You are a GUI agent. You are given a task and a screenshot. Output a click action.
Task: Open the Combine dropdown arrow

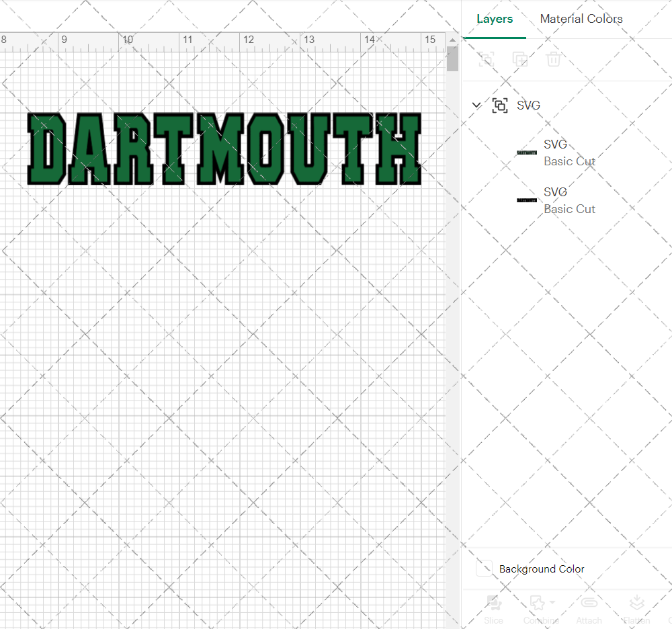(552, 602)
